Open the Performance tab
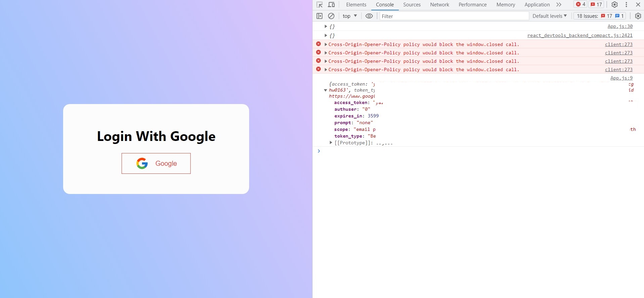Image resolution: width=644 pixels, height=298 pixels. pyautogui.click(x=472, y=5)
